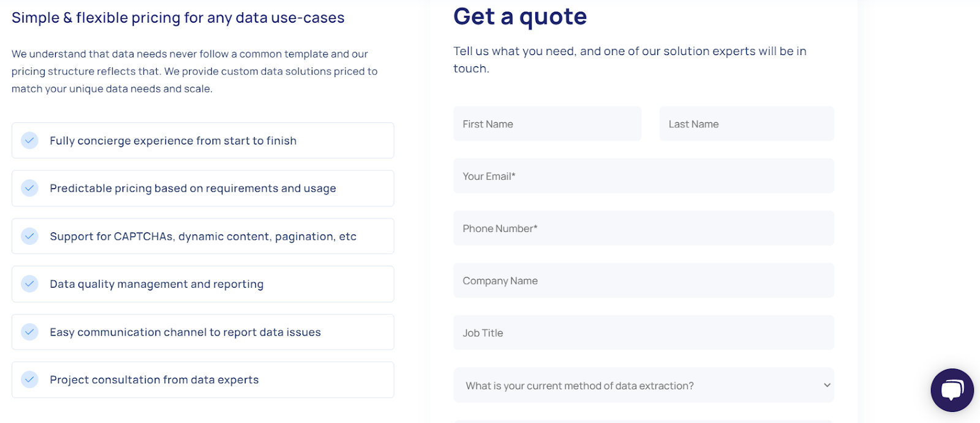Click the dropdown chevron arrow in extraction field

(827, 385)
